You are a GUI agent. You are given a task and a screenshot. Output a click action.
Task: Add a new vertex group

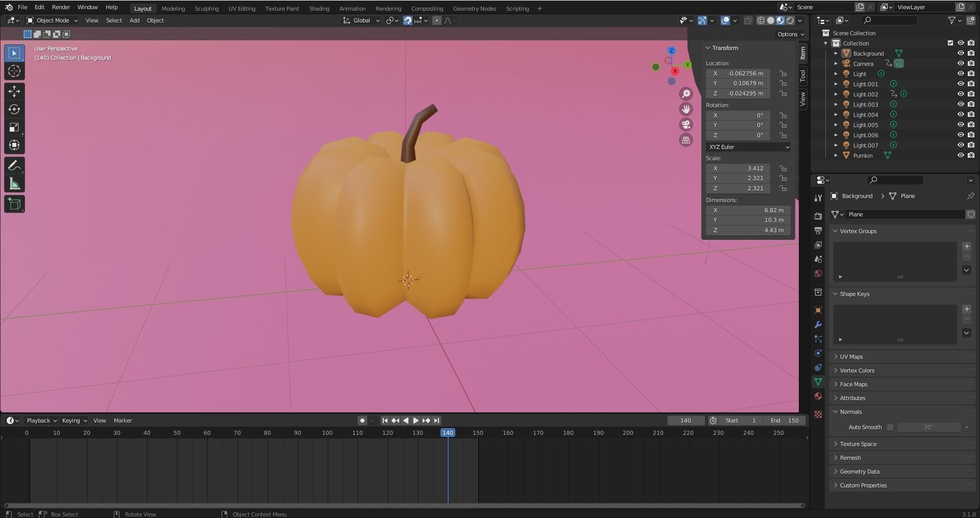click(x=967, y=246)
